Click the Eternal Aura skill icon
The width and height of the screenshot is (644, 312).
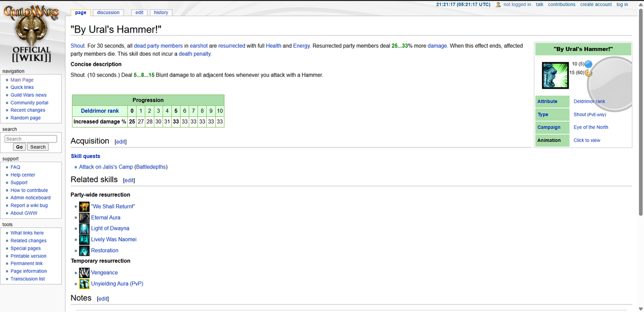[84, 217]
